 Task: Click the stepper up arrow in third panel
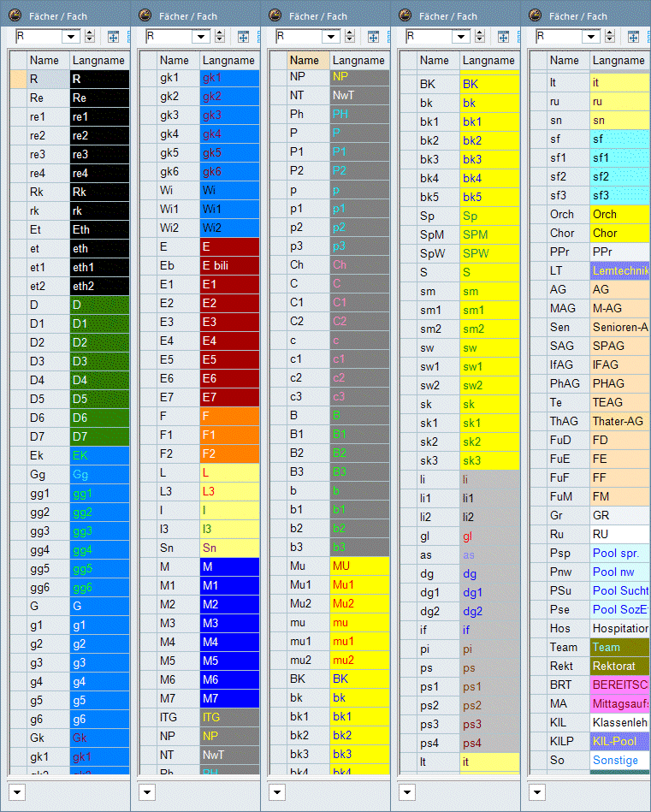(349, 33)
